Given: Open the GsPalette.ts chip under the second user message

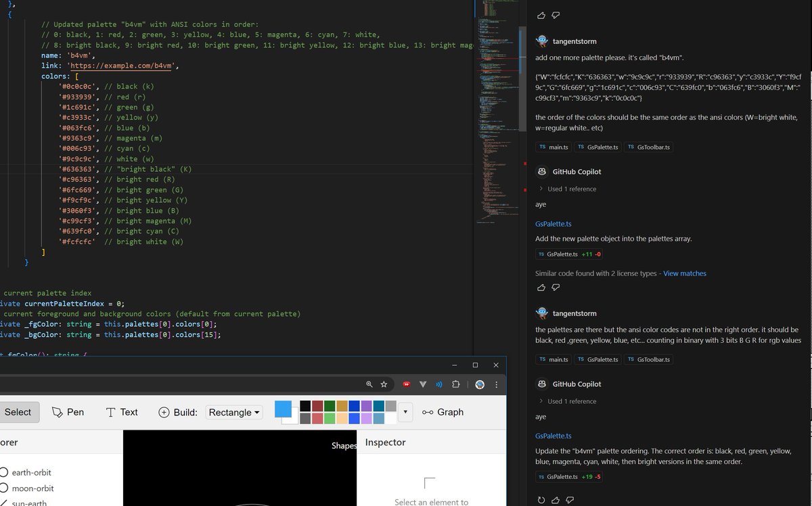Looking at the screenshot, I should (597, 359).
